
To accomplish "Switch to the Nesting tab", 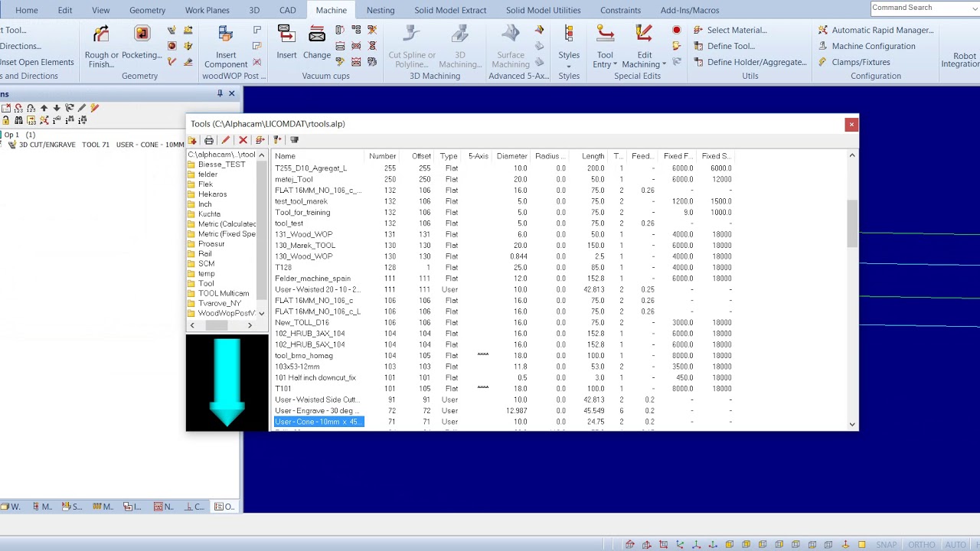I will point(381,10).
